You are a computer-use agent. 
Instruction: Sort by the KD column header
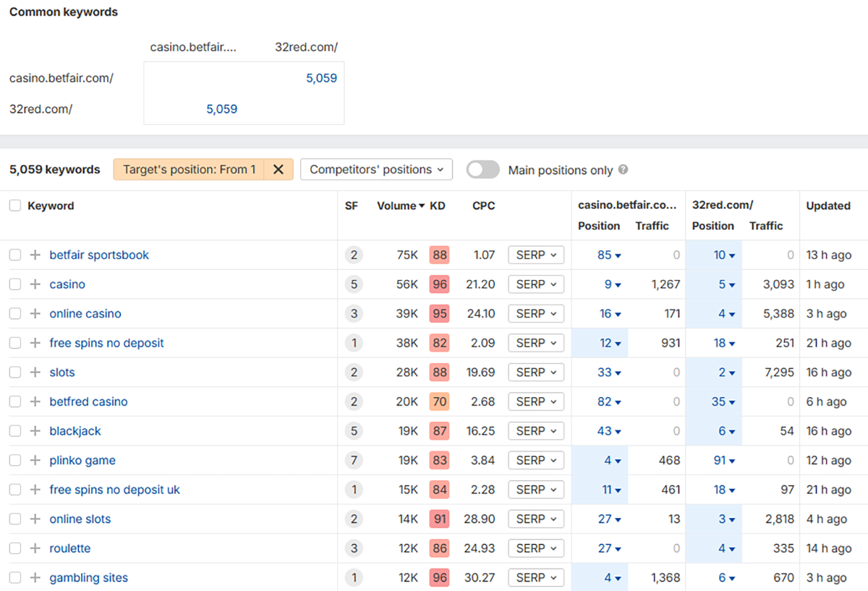point(438,206)
